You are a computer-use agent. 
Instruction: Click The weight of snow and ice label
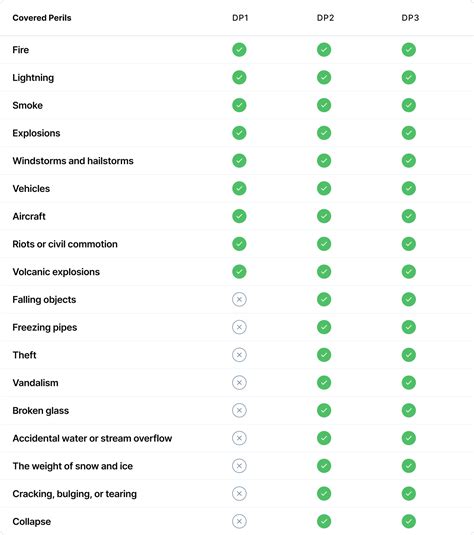73,466
